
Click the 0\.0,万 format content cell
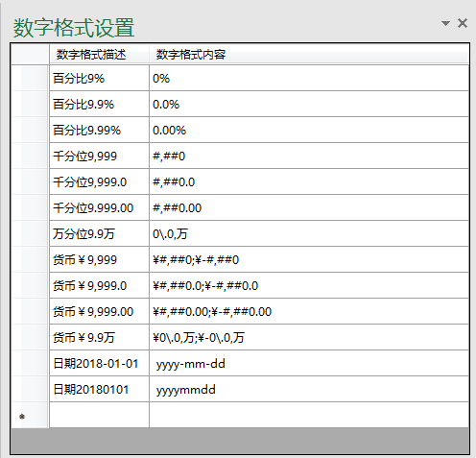pos(309,234)
